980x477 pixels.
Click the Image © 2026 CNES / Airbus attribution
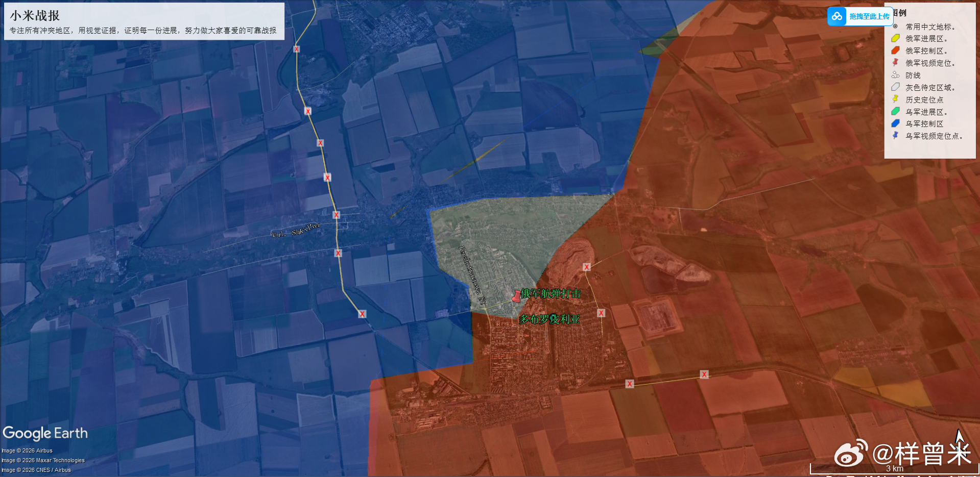[36, 470]
